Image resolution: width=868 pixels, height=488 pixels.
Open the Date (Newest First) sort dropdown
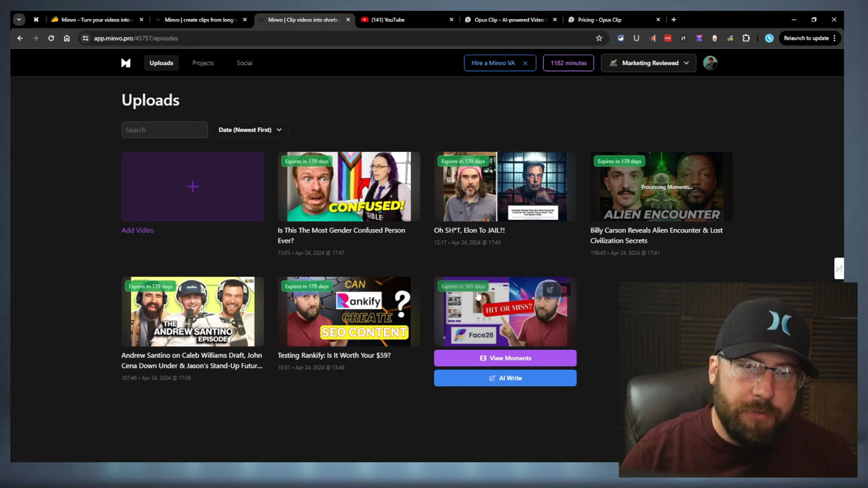point(250,129)
